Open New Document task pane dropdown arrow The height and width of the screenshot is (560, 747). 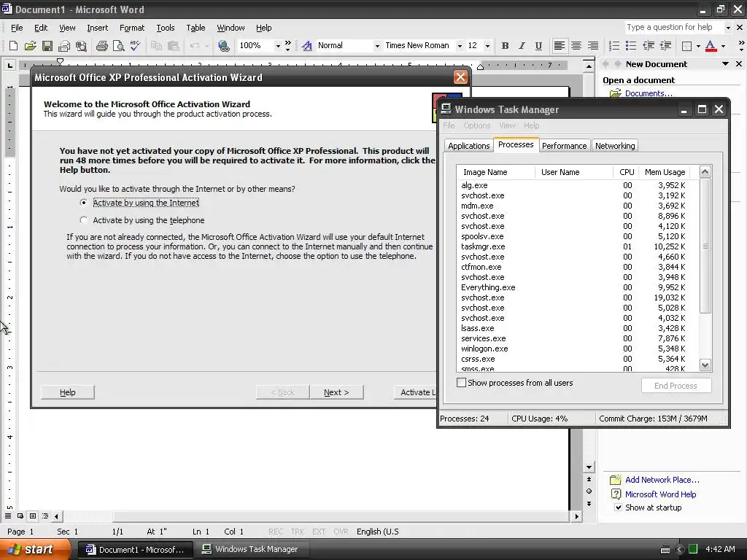click(x=726, y=64)
